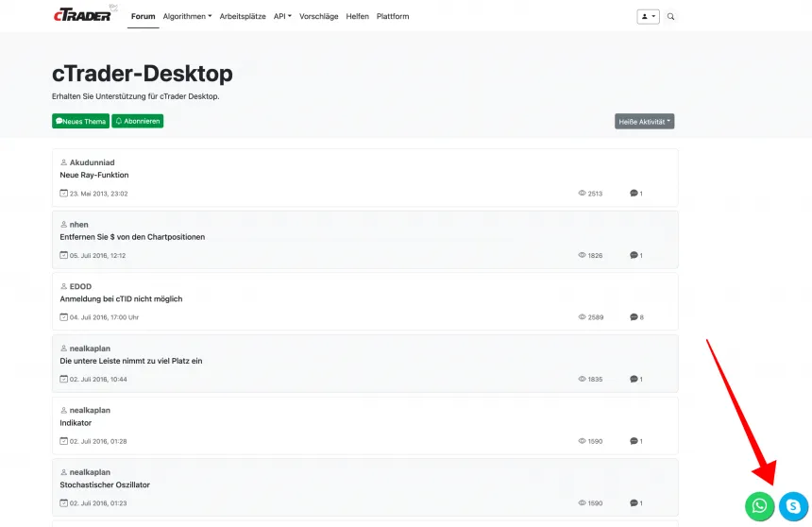Screen dimensions: 812x527
Task: Open the Vorschläge menu item
Action: pos(319,17)
